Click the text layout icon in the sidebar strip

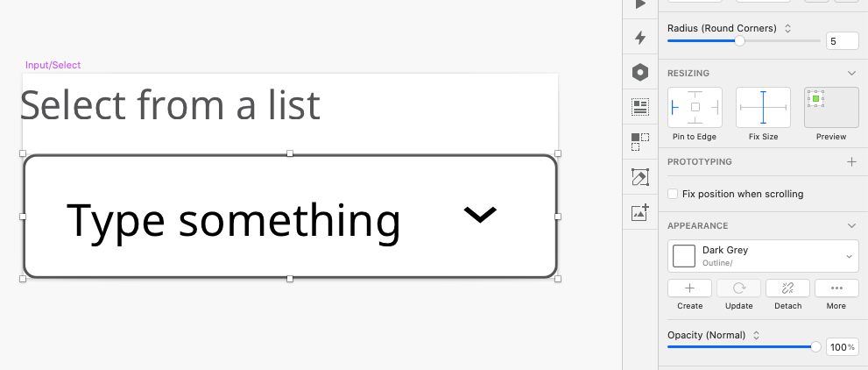coord(640,107)
